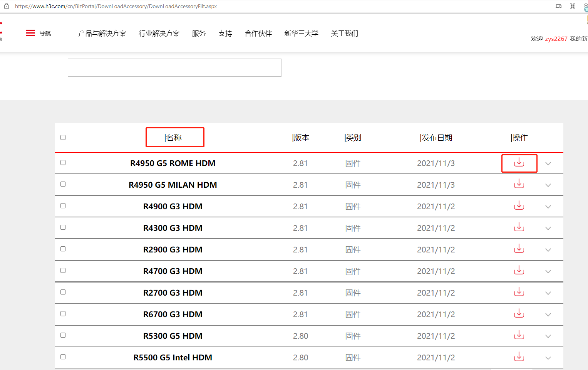588x370 pixels.
Task: Open the red hamburger navigation menu icon
Action: tap(30, 33)
